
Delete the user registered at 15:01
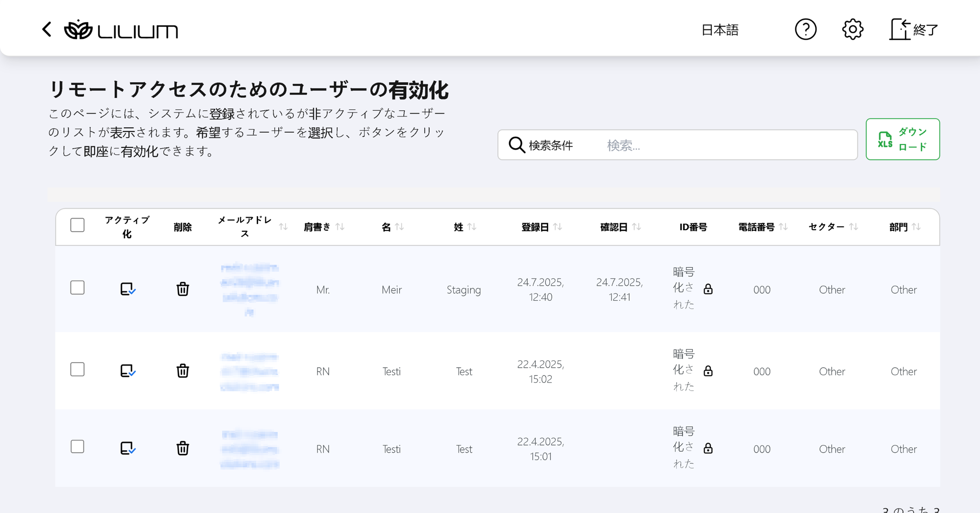[x=183, y=448]
